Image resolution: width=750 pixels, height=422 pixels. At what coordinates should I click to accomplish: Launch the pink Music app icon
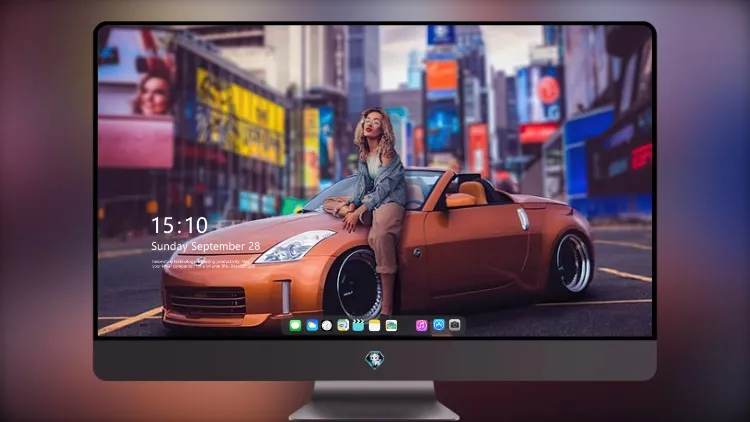point(421,325)
